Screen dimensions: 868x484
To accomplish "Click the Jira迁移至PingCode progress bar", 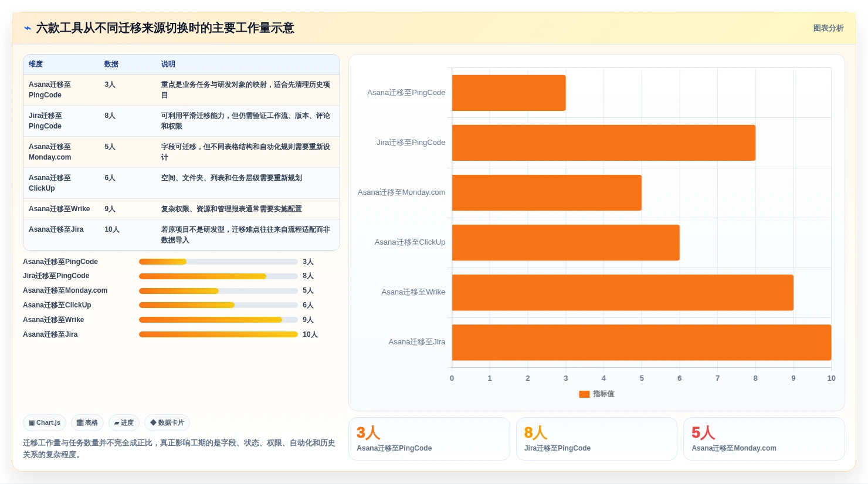I will click(218, 276).
